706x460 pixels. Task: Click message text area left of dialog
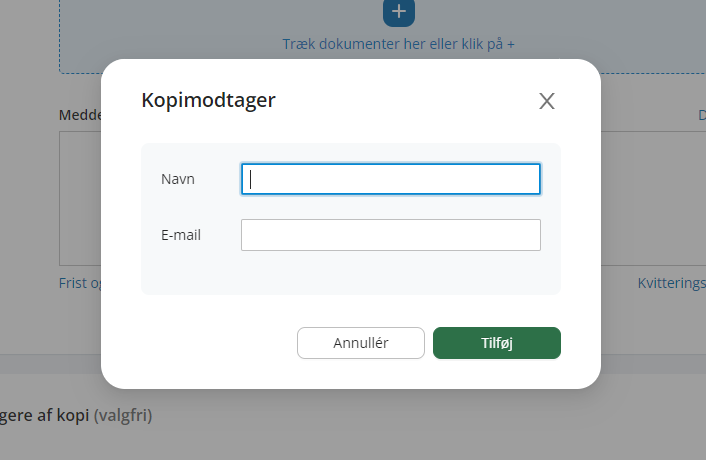pyautogui.click(x=80, y=198)
